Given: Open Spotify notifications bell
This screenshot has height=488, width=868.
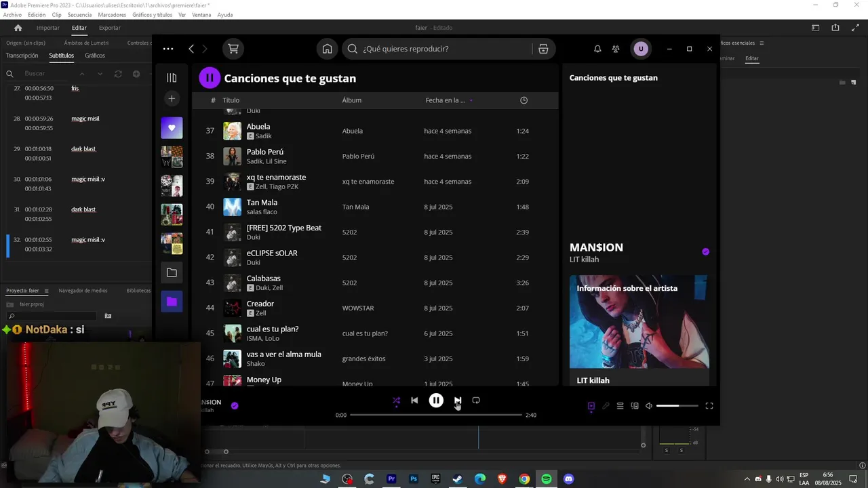Looking at the screenshot, I should [597, 49].
